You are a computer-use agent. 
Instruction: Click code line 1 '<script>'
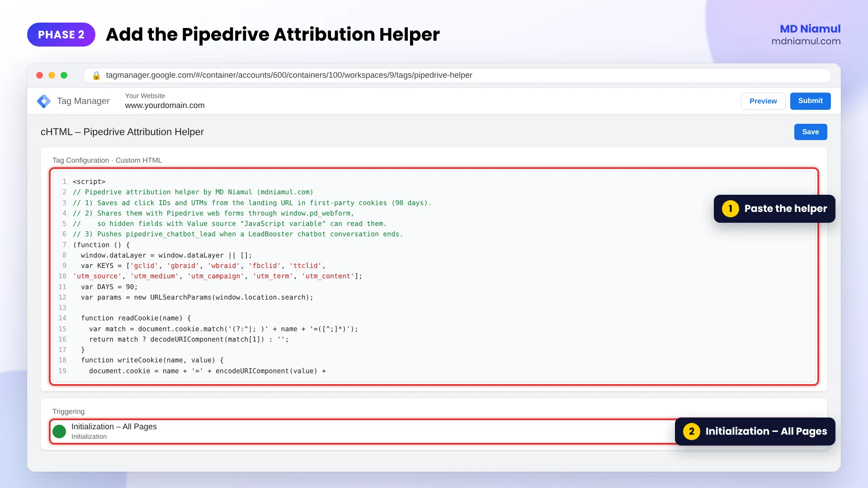click(x=89, y=182)
